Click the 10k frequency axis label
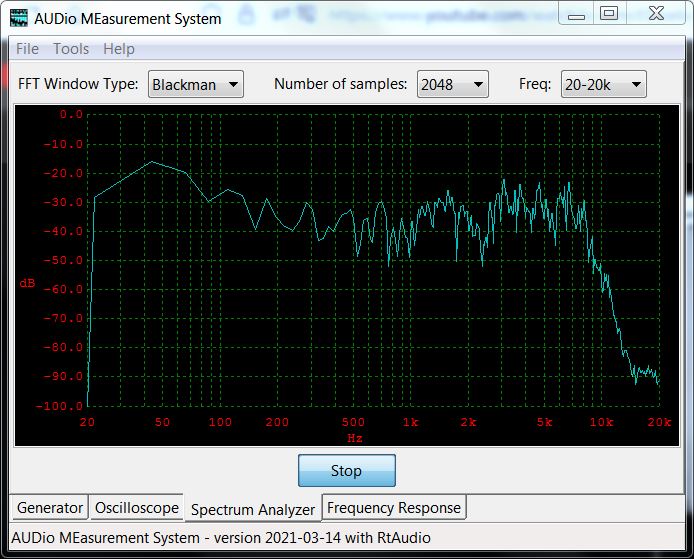The image size is (694, 559). pyautogui.click(x=601, y=422)
